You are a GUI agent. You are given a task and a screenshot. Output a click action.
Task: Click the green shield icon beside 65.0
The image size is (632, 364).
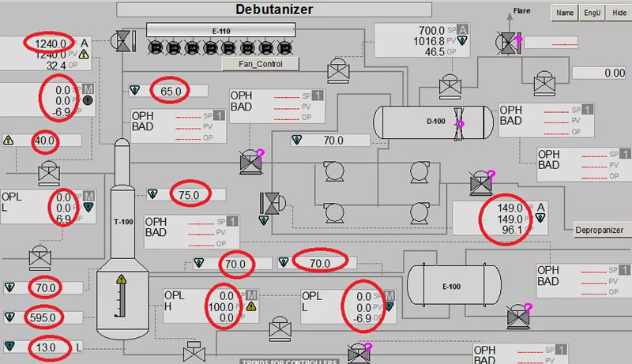[x=134, y=90]
